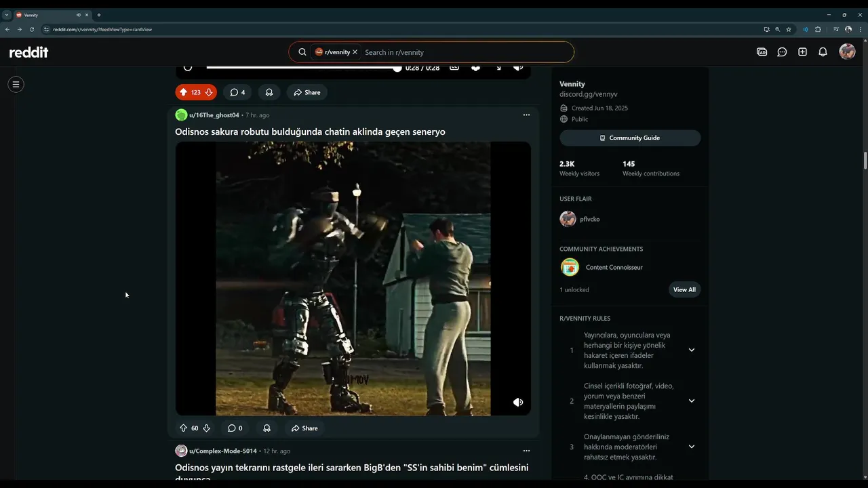Open options menu for 16The_ghost04's post
Image resolution: width=868 pixels, height=488 pixels.
point(526,115)
